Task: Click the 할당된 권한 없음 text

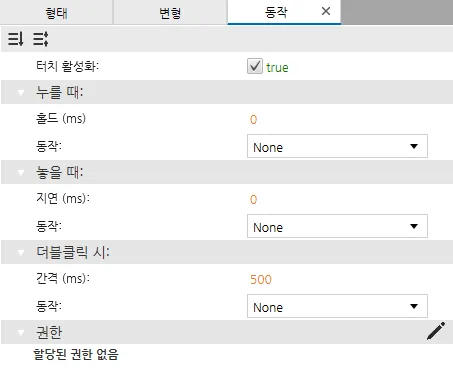Action: click(76, 354)
